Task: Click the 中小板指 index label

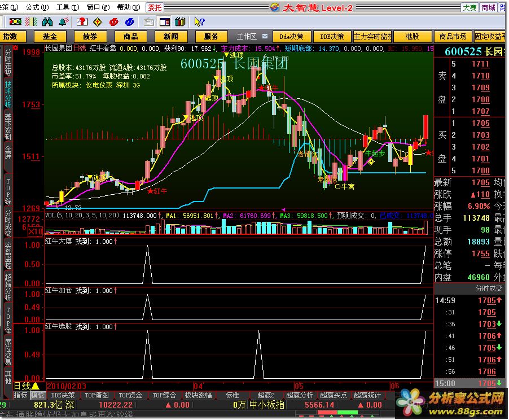Action: [266, 405]
